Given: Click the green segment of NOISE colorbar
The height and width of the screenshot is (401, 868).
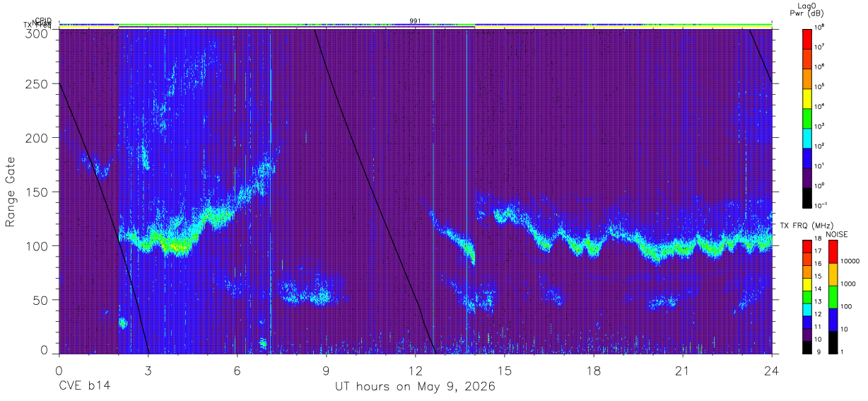Looking at the screenshot, I should click(x=833, y=297).
